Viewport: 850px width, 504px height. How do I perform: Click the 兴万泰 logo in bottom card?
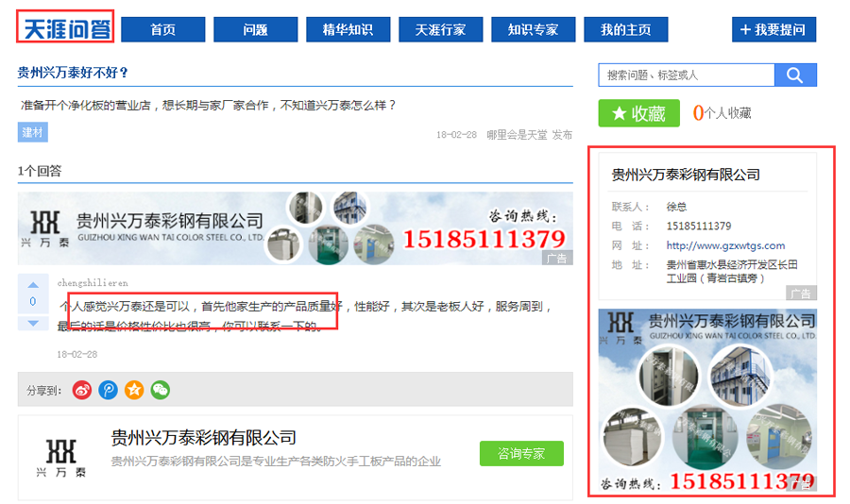click(60, 458)
